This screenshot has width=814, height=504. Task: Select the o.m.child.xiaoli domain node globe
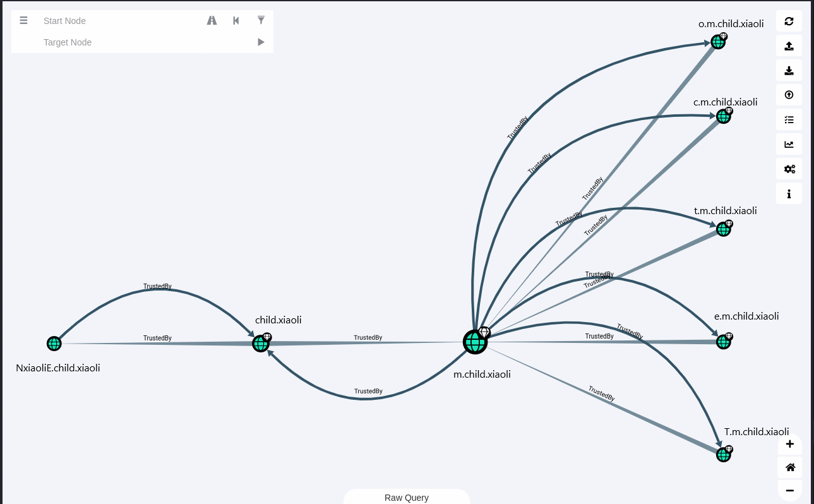718,42
